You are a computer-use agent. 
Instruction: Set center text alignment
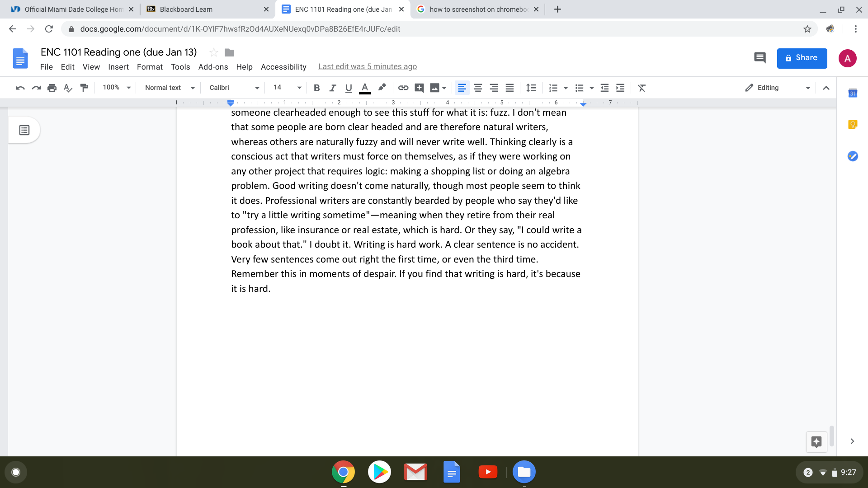click(x=478, y=88)
